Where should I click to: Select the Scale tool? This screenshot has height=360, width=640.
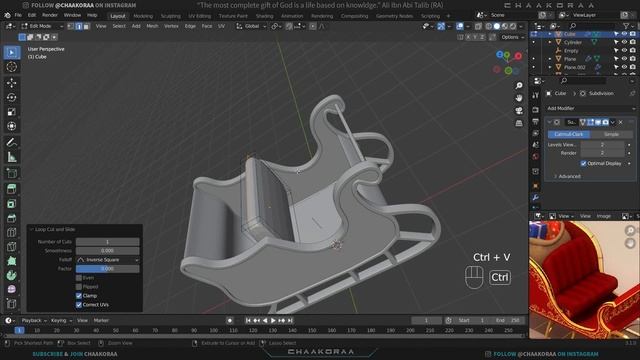[x=11, y=112]
